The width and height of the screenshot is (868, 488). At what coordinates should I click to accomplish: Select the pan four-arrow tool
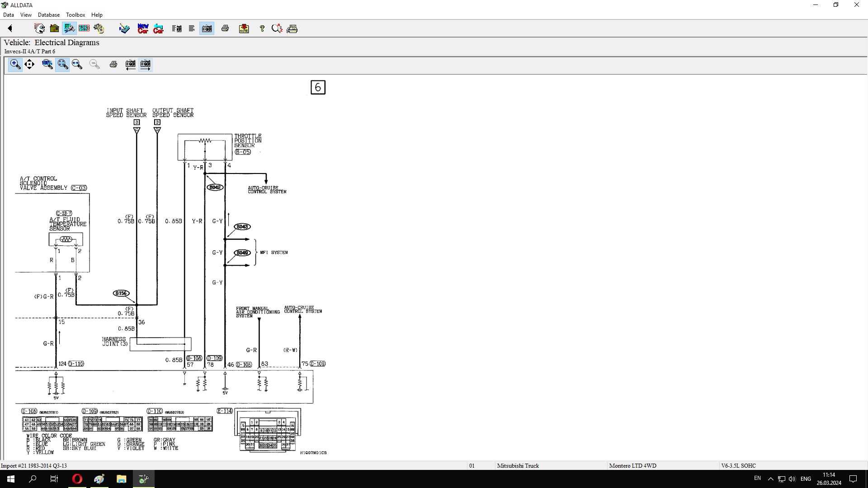(x=29, y=64)
